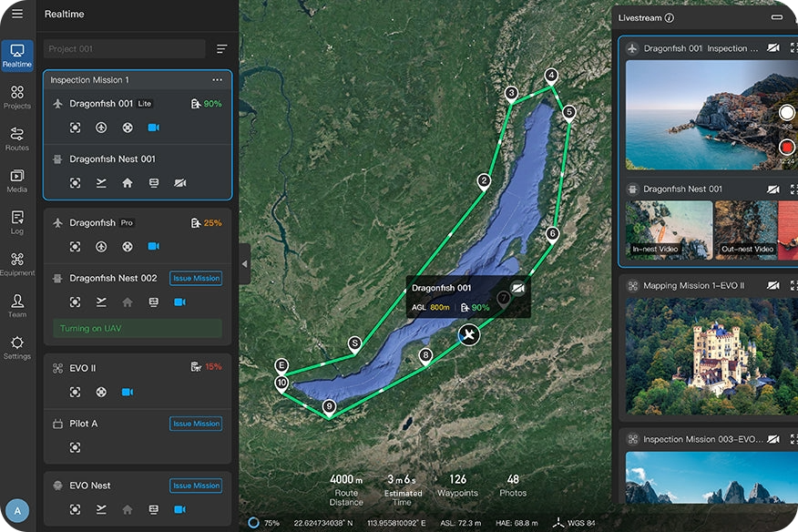Click Issue Mission for Pilot A
The image size is (798, 532).
pyautogui.click(x=196, y=424)
